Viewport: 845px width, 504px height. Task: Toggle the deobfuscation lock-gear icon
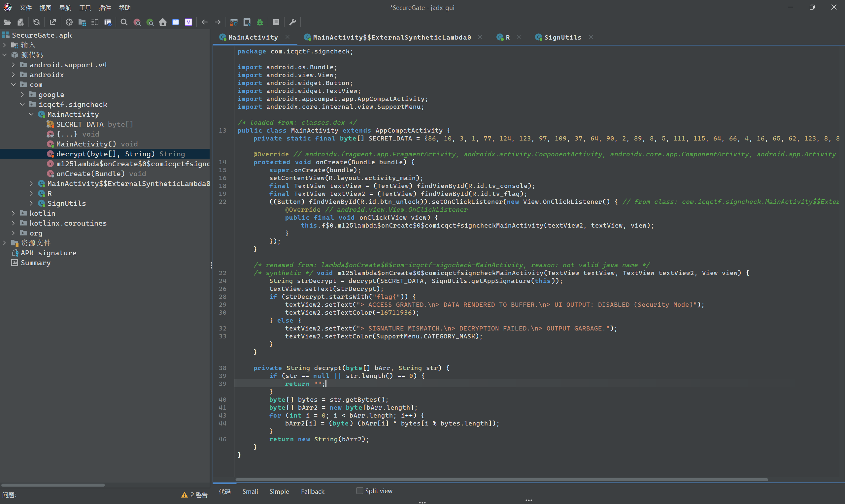234,22
